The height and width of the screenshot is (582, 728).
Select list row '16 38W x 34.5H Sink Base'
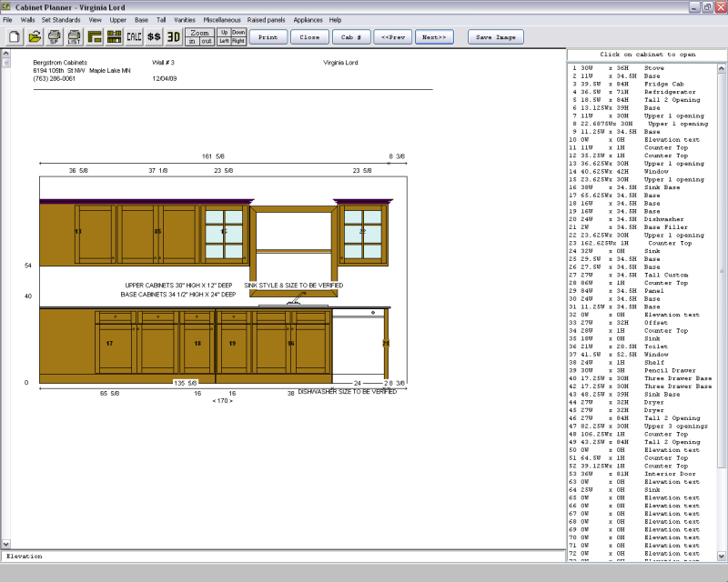642,187
